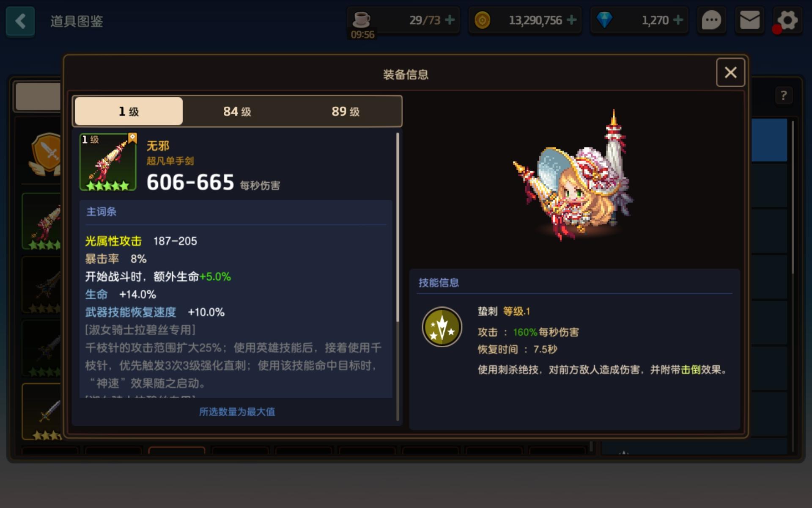This screenshot has width=812, height=508.
Task: Tap the blue gem currency icon
Action: (604, 20)
